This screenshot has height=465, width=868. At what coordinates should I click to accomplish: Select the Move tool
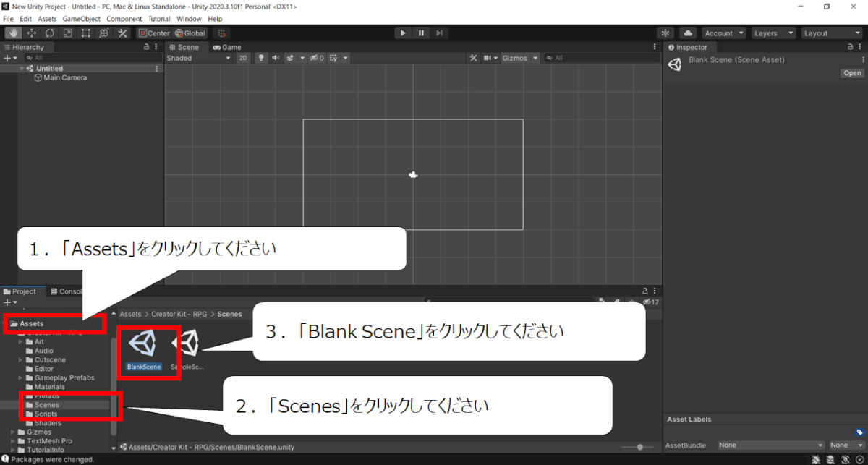click(x=31, y=33)
